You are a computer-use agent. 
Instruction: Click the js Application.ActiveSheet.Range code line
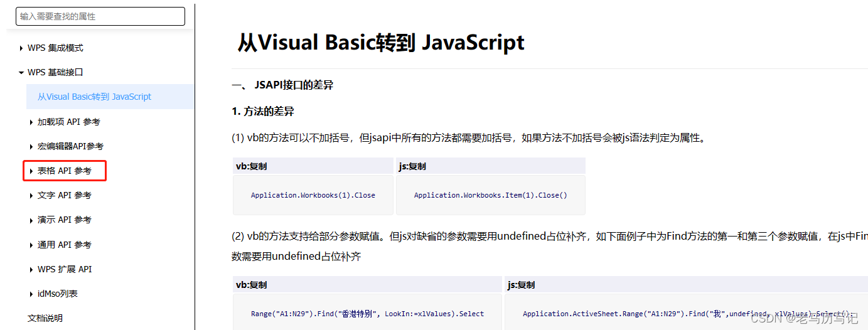(689, 314)
